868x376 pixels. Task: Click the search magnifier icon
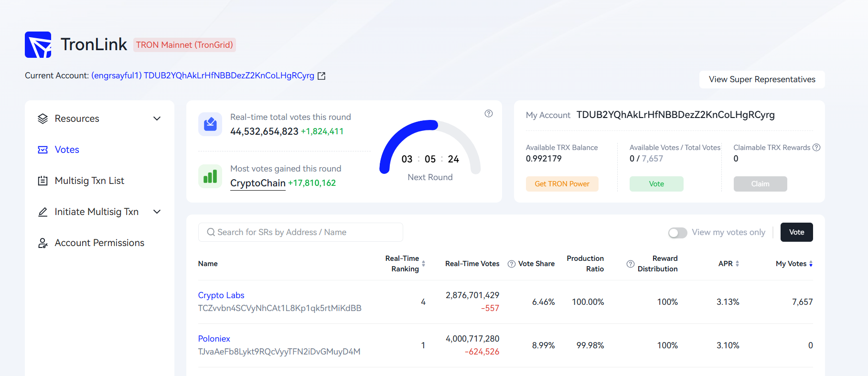tap(211, 232)
